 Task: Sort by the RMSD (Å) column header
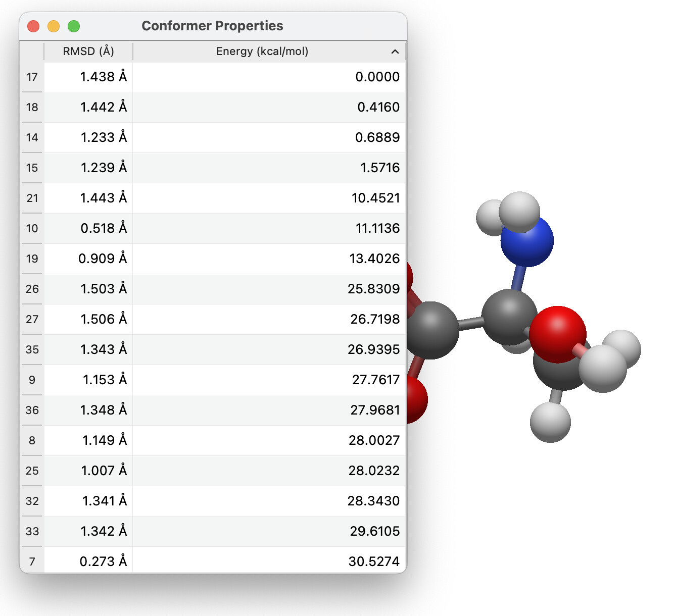[x=88, y=52]
